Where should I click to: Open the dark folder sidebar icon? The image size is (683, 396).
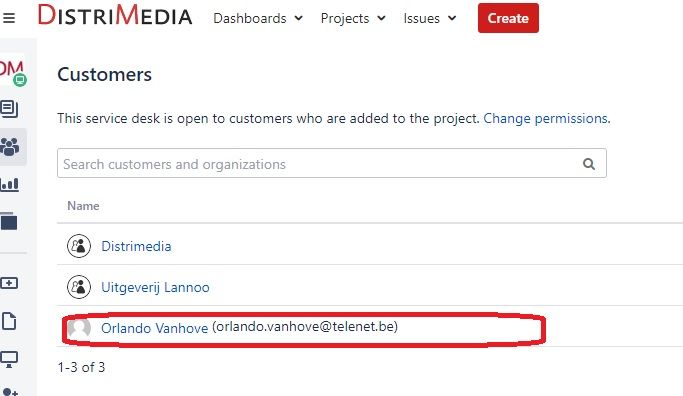coord(9,221)
